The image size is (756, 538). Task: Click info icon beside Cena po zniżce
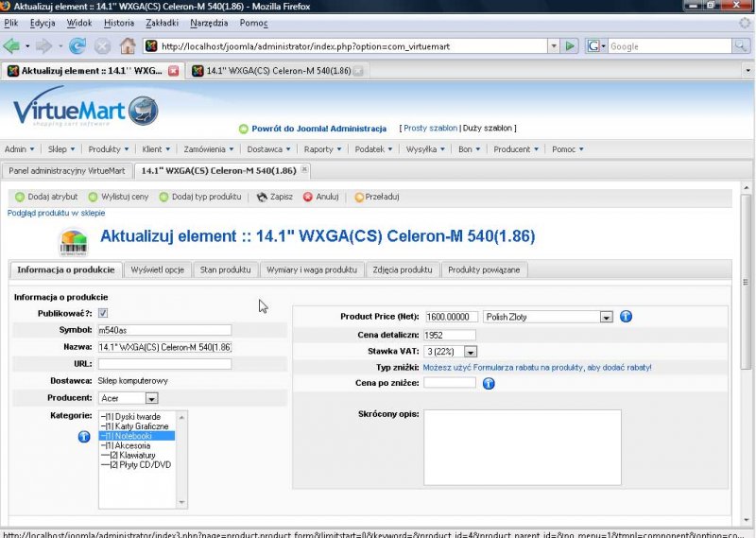point(489,383)
